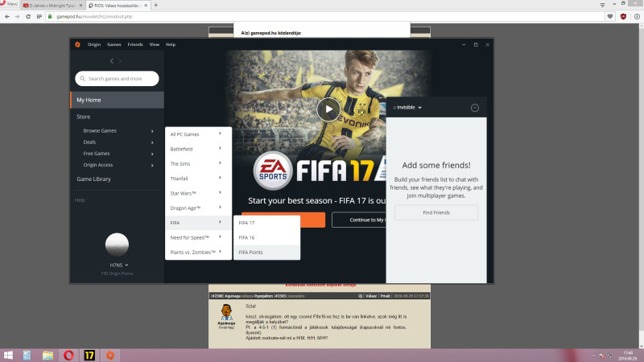Click the Aguinaga forum avatar
This screenshot has height=362, width=644.
pos(226,313)
